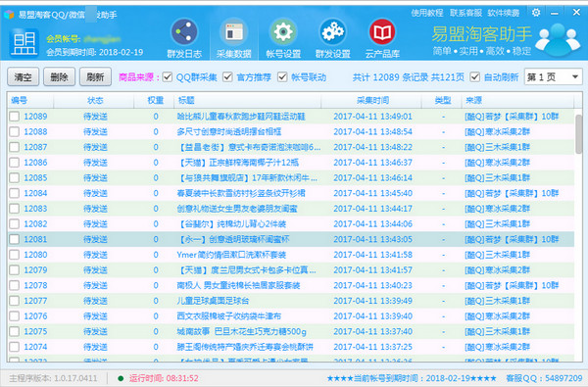This screenshot has height=387, width=588.
Task: Click 待发送 status in row 12085
Action: [x=95, y=177]
